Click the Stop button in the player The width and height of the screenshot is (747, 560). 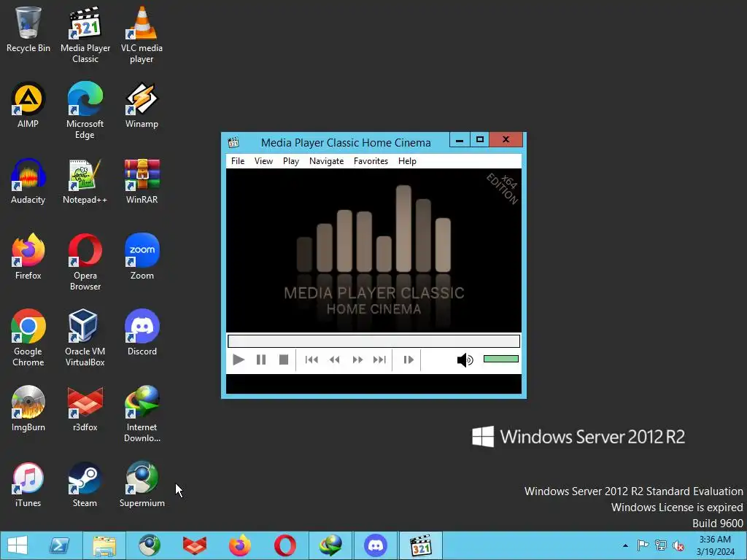click(284, 359)
